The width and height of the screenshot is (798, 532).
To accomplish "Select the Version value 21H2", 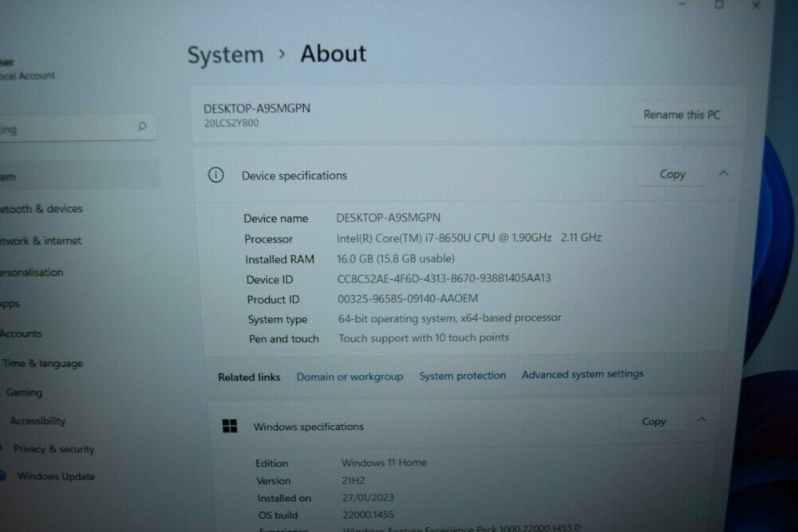I will (354, 480).
